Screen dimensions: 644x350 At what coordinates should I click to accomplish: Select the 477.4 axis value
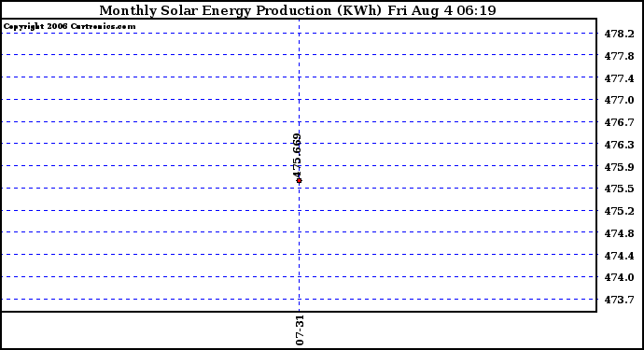[x=619, y=78]
